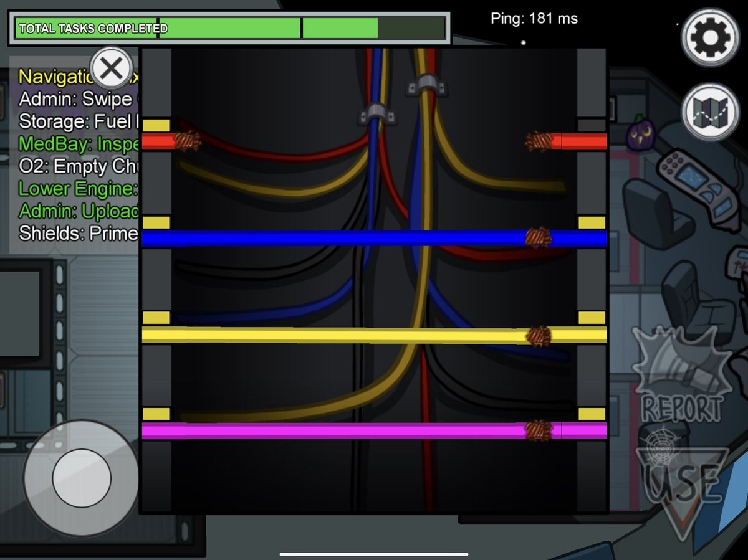Click the 'O2: Empty Chu' task entry
Viewport: 748px width, 560px height.
[x=79, y=166]
